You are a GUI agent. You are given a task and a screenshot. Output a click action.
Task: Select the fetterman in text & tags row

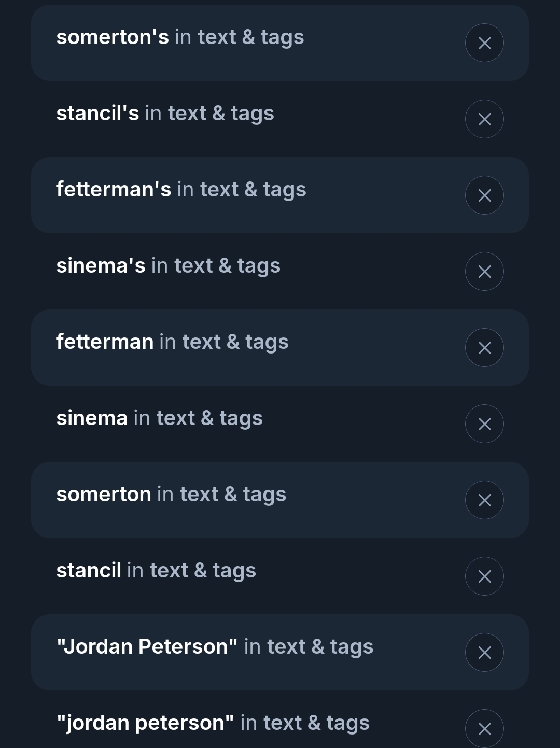[x=172, y=342]
